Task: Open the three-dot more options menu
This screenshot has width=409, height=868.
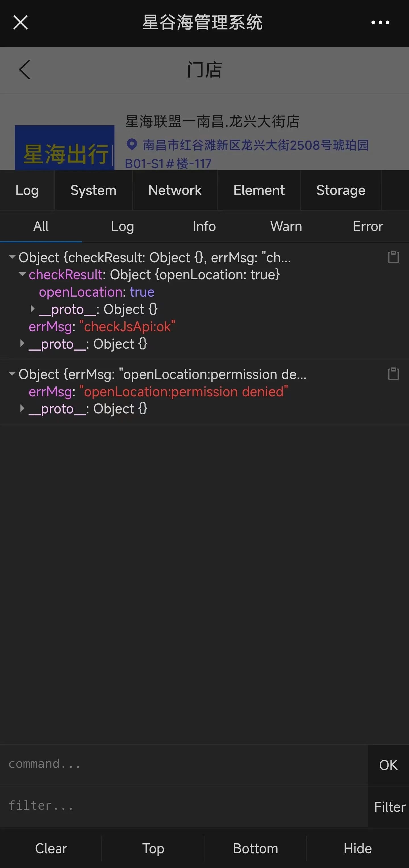Action: (380, 22)
